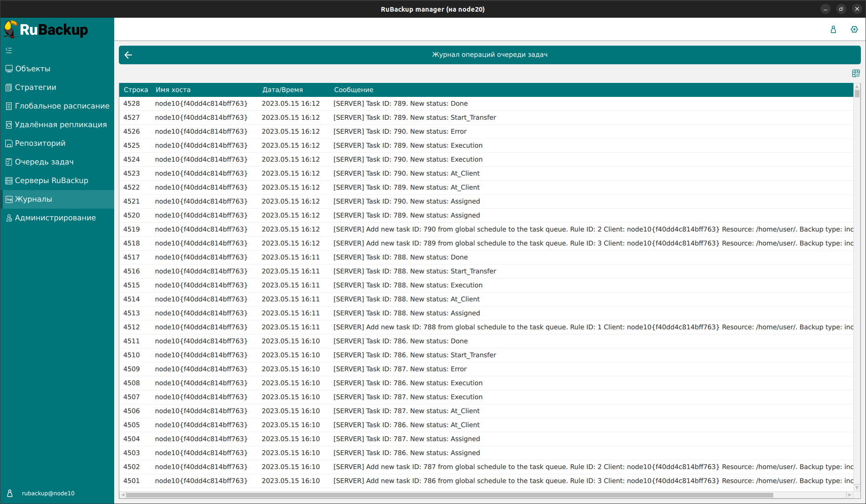Click the RuBackup toucan logo

coord(11,29)
